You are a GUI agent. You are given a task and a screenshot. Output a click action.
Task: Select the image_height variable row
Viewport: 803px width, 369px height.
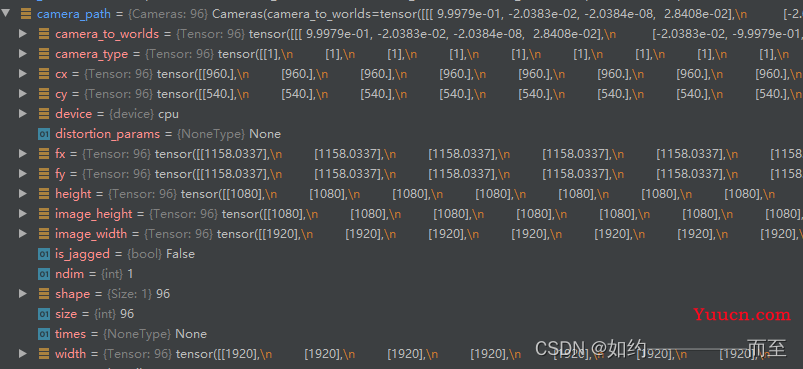coord(402,214)
